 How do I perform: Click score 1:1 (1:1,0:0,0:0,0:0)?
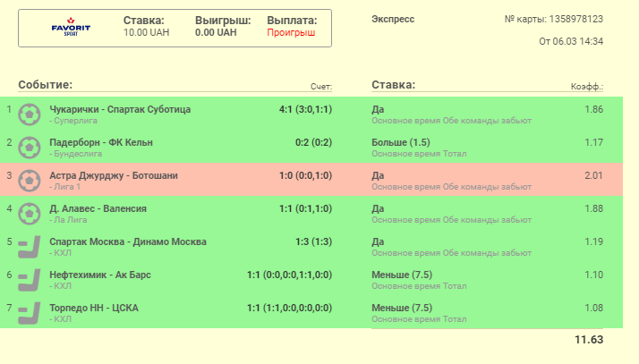click(289, 308)
